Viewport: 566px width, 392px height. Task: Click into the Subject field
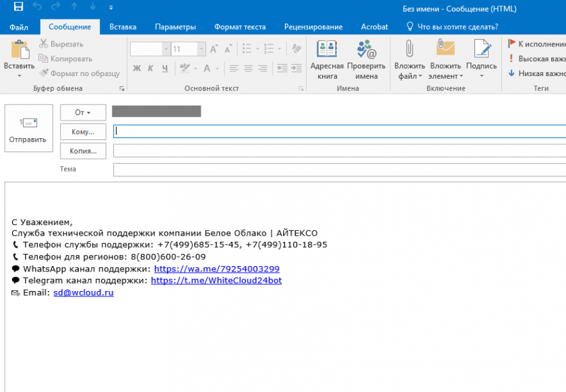click(337, 170)
